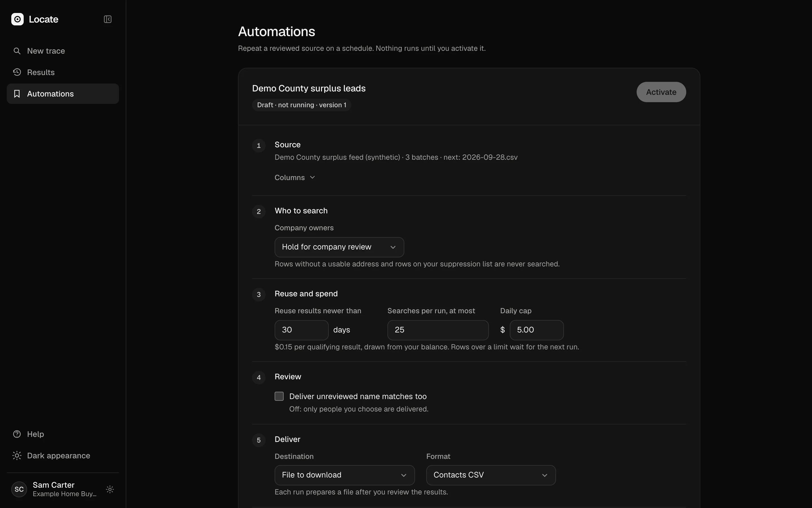Viewport: 812px width, 508px height.
Task: Click the Review section heading
Action: (288, 377)
